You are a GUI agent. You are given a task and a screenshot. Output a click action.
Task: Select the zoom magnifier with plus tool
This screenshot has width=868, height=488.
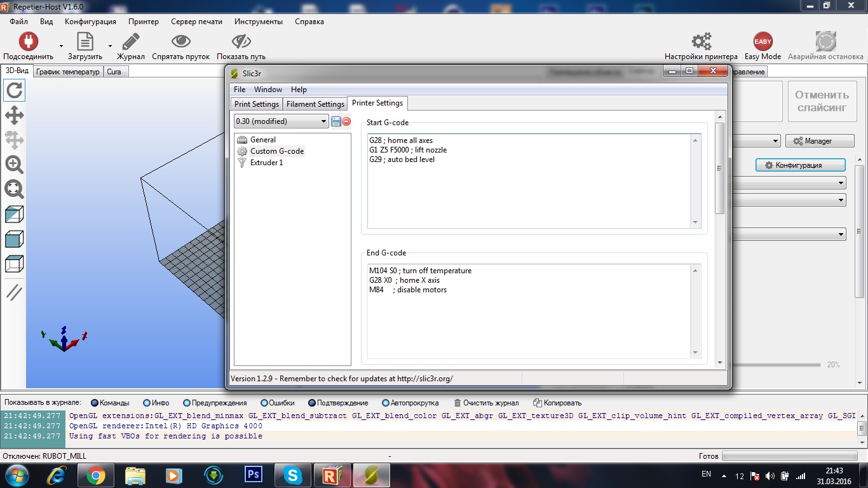14,165
